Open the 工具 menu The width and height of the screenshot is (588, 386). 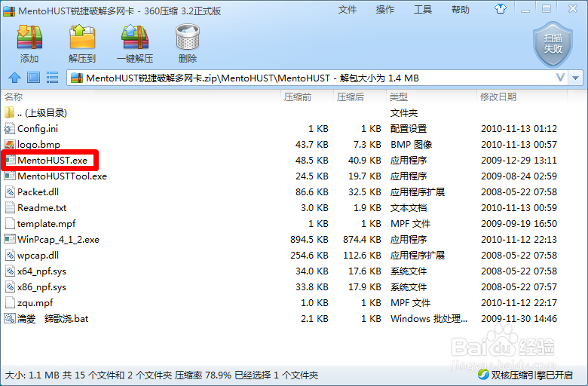[423, 9]
